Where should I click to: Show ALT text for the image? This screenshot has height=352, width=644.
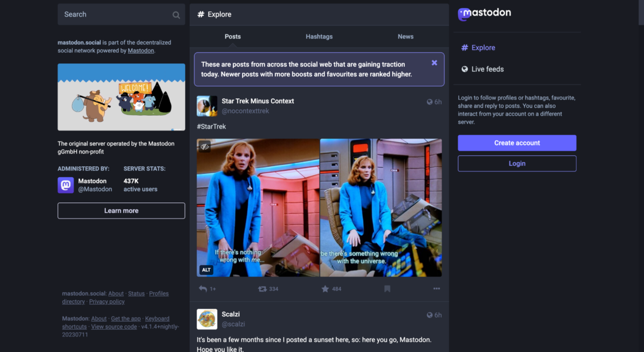[x=206, y=270]
